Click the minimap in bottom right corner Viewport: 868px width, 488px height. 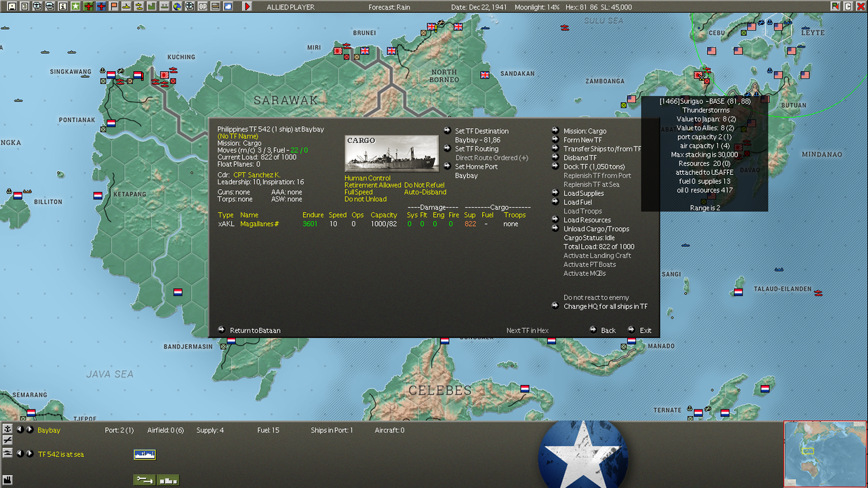tap(825, 454)
